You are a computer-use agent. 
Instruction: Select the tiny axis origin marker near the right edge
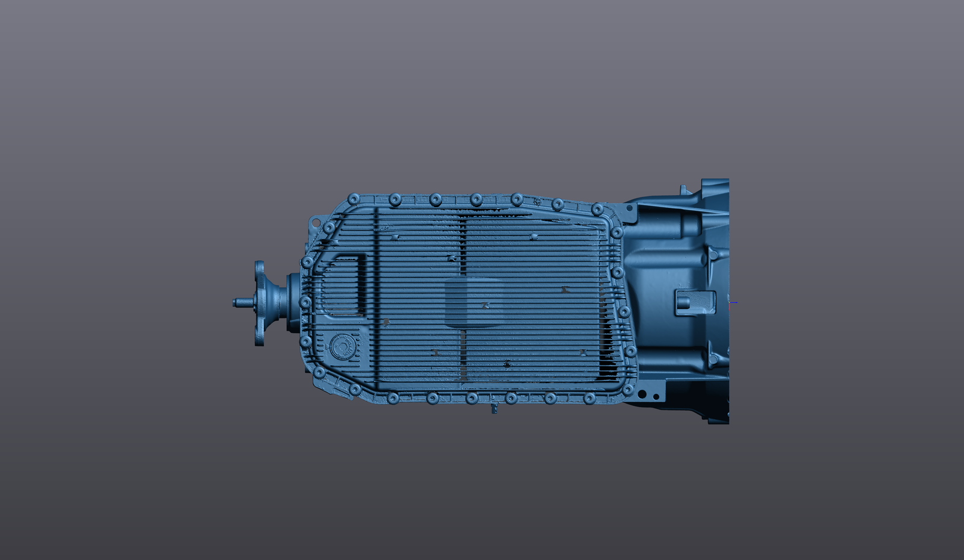[730, 302]
